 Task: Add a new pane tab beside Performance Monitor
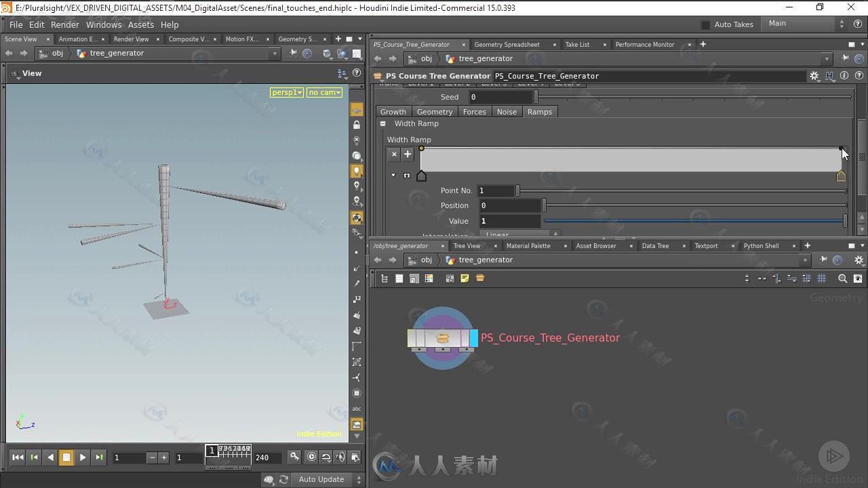[x=703, y=44]
